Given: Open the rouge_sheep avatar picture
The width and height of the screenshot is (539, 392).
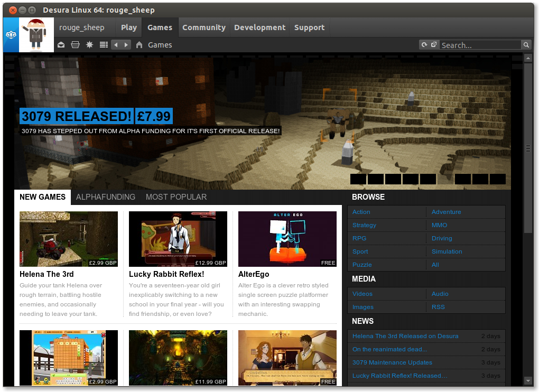Looking at the screenshot, I should pos(36,35).
